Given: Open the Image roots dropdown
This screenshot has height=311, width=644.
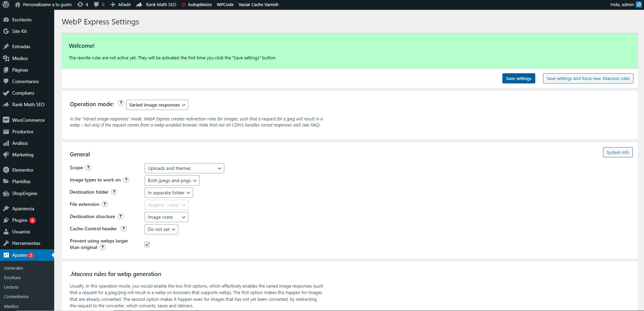Looking at the screenshot, I should [166, 217].
